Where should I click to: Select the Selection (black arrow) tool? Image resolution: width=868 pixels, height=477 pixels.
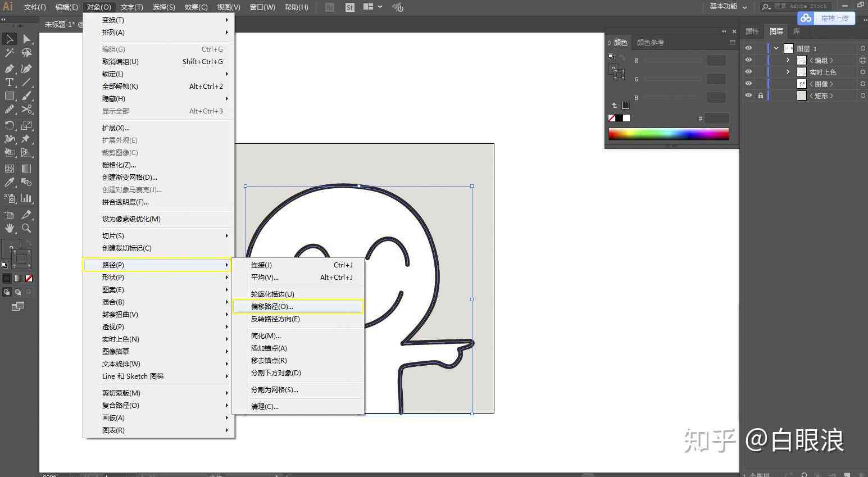tap(10, 39)
